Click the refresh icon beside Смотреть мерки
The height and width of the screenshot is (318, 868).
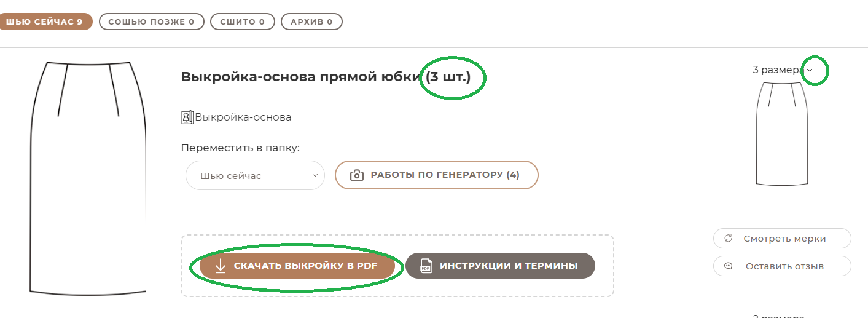pos(729,239)
